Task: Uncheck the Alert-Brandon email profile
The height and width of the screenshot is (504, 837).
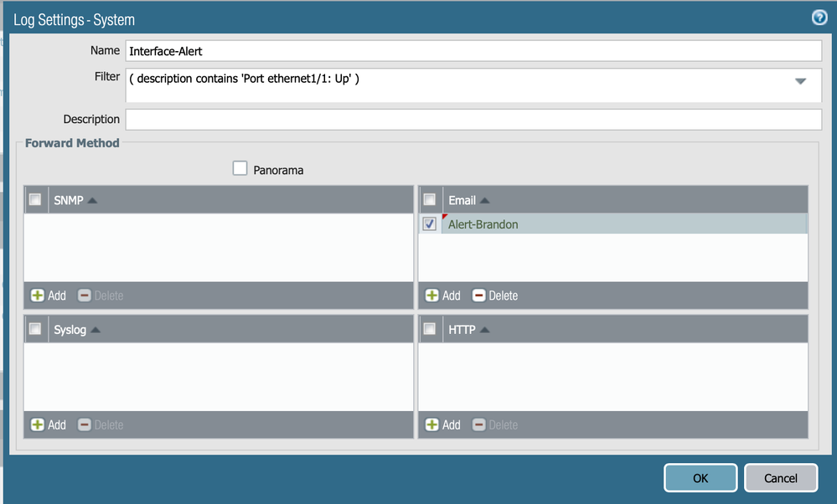Action: click(430, 224)
